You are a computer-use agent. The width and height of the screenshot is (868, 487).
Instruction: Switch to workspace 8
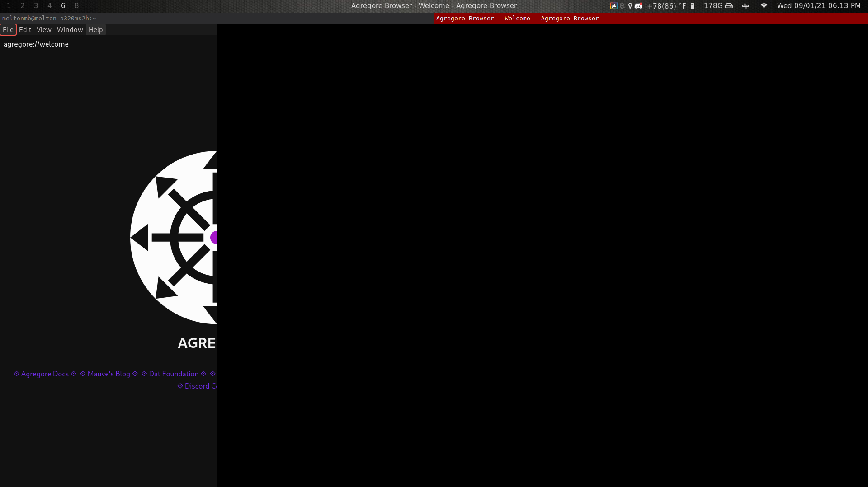click(x=76, y=6)
